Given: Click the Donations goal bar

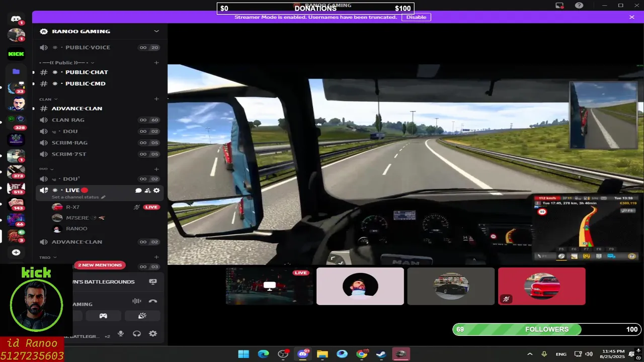Looking at the screenshot, I should coord(315,9).
